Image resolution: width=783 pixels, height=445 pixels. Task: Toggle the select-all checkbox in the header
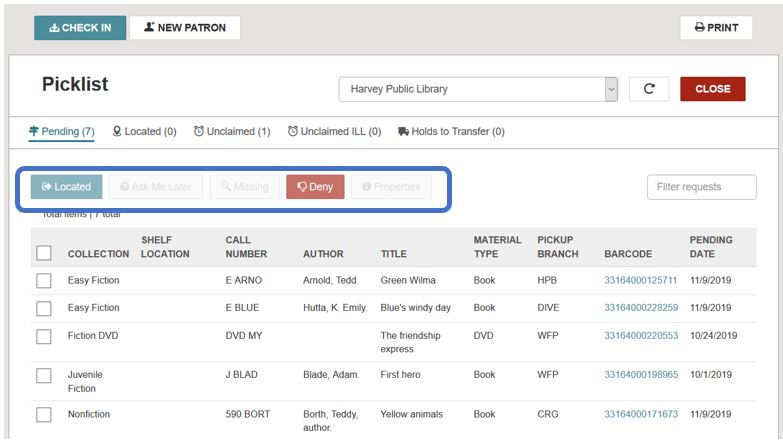(44, 253)
